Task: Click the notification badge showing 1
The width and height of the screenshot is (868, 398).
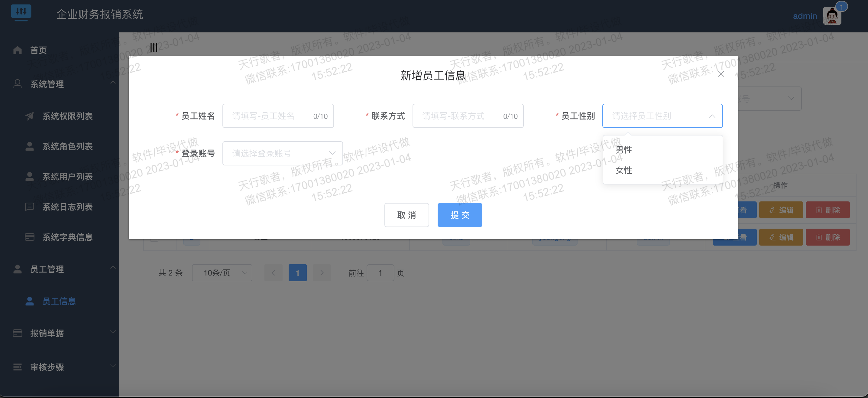Action: coord(841,7)
